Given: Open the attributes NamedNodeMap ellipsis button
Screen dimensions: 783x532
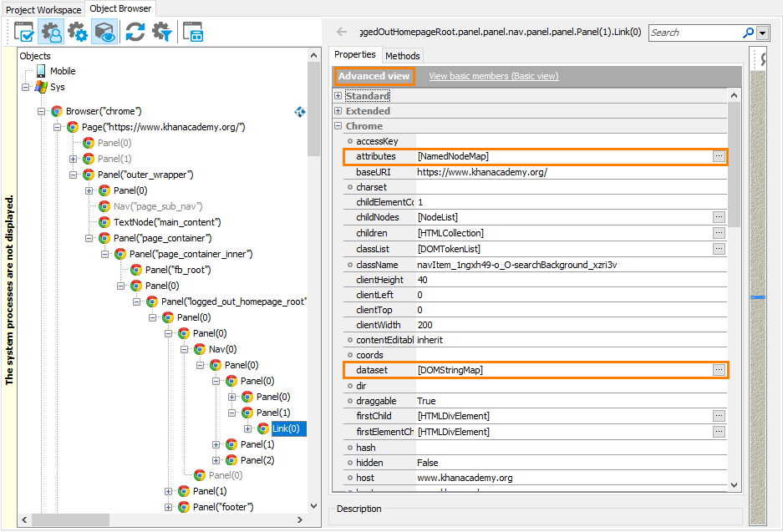Looking at the screenshot, I should click(719, 155).
